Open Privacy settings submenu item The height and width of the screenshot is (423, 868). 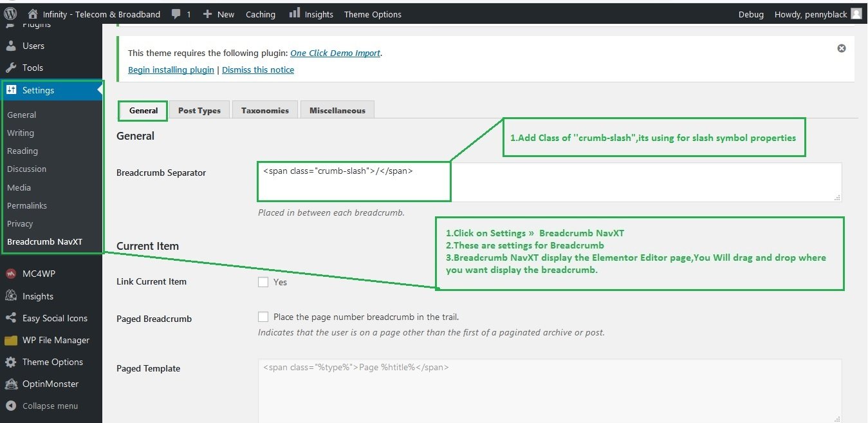[x=20, y=223]
